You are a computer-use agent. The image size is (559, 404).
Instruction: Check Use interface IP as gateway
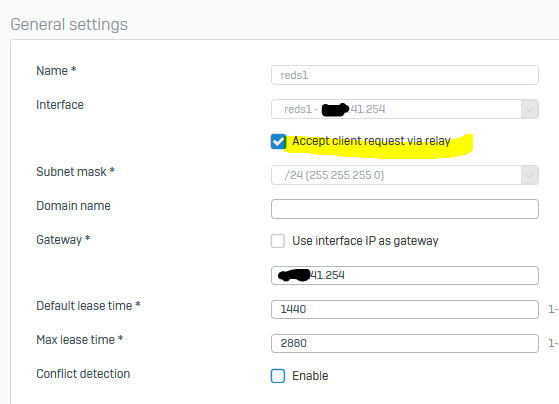click(278, 241)
